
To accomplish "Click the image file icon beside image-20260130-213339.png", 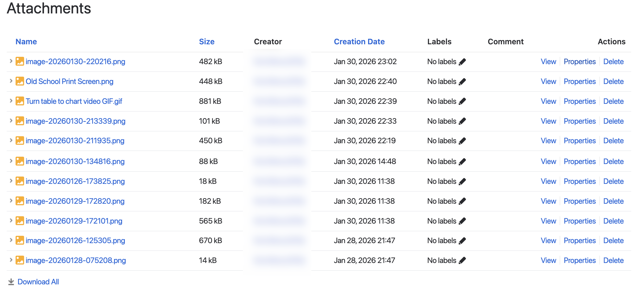I will pos(20,121).
